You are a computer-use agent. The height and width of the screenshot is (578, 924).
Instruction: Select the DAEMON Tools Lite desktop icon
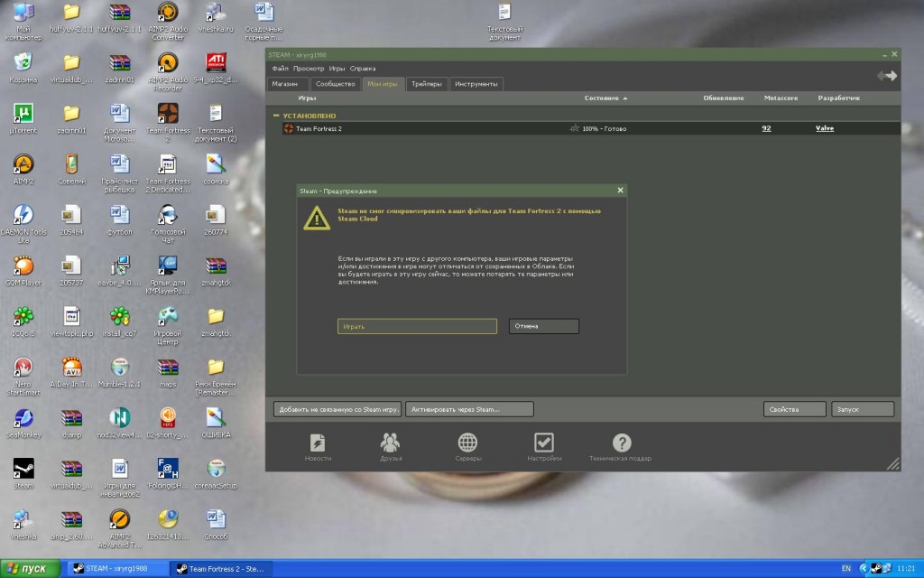(23, 224)
